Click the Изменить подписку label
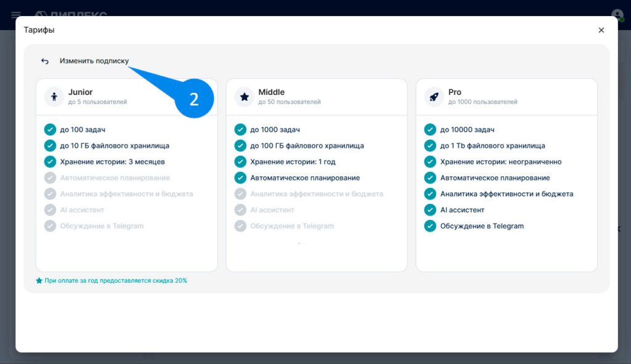 coord(94,61)
